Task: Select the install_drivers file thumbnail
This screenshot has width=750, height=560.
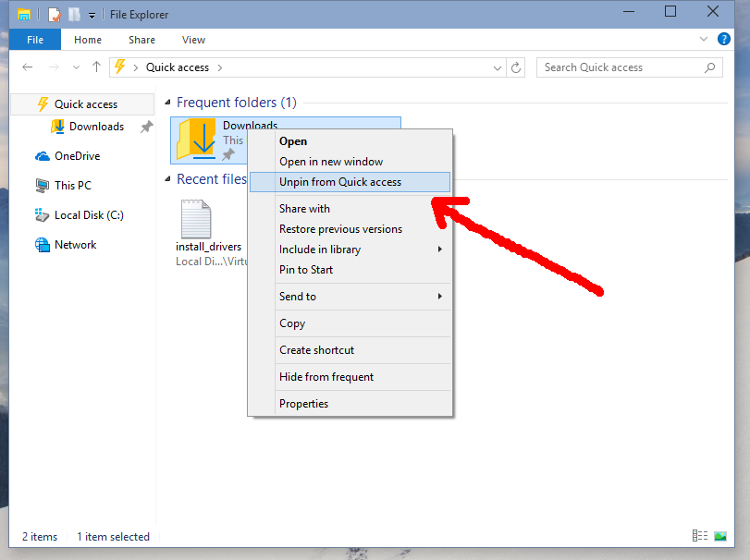Action: 195,219
